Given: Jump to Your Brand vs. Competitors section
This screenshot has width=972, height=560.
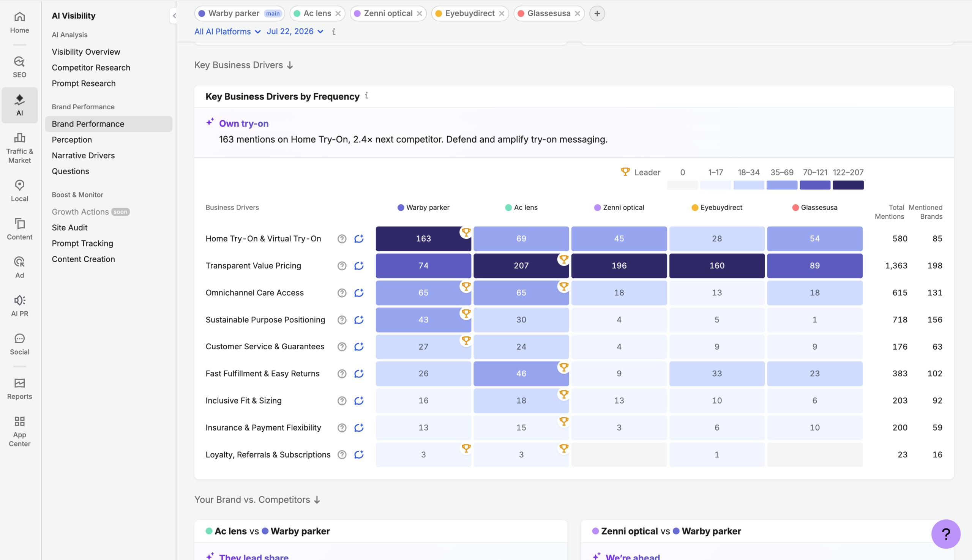Looking at the screenshot, I should pos(257,500).
